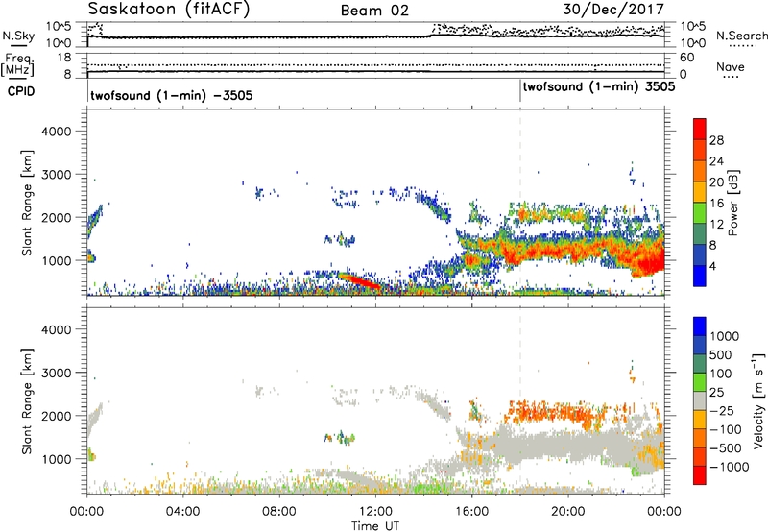Click the '4000' tick of power panel
This screenshot has height=532, width=768.
tap(56, 132)
